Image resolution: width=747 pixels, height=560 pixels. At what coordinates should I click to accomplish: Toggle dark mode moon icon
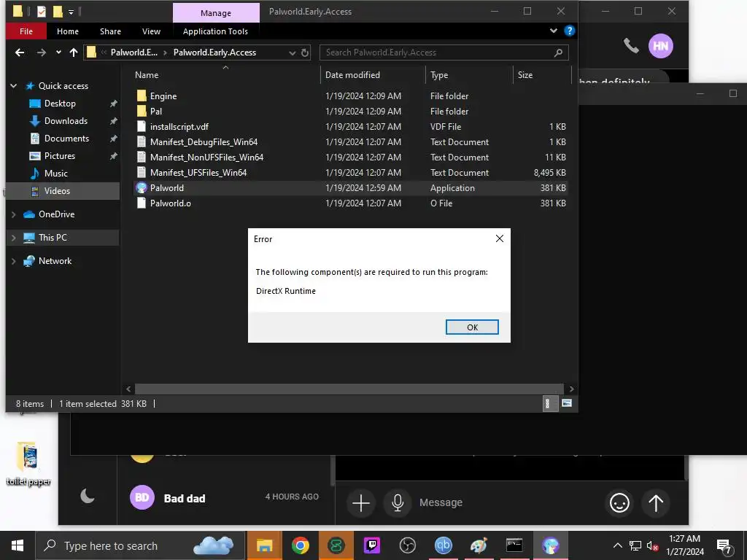(88, 496)
